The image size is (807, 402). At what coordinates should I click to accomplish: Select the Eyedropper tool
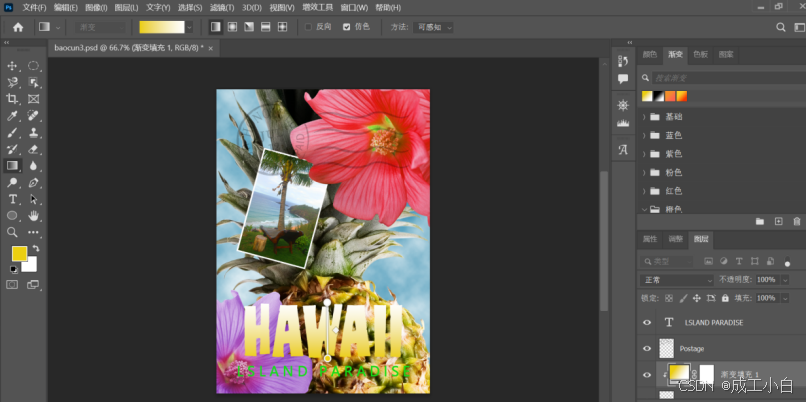pos(12,115)
